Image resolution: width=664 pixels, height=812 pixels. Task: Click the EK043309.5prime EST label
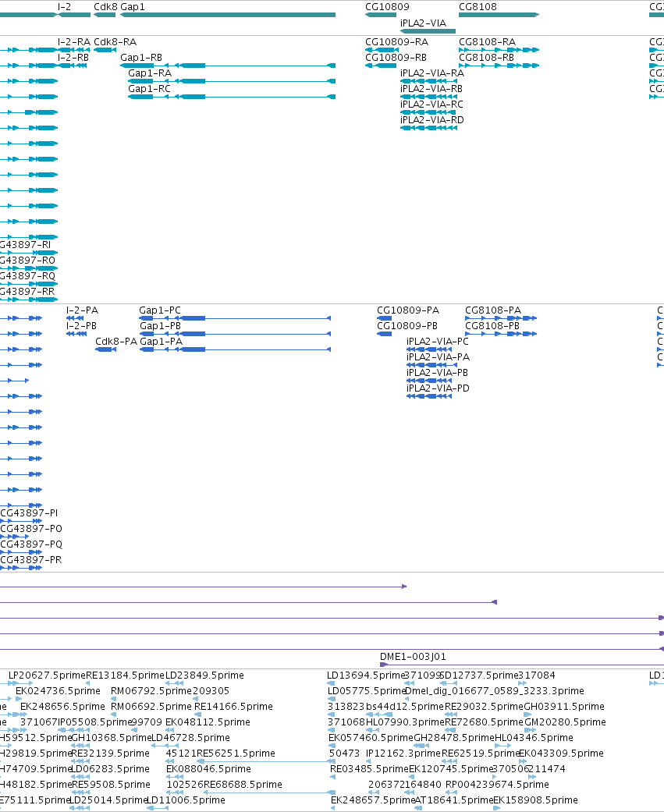pos(562,753)
